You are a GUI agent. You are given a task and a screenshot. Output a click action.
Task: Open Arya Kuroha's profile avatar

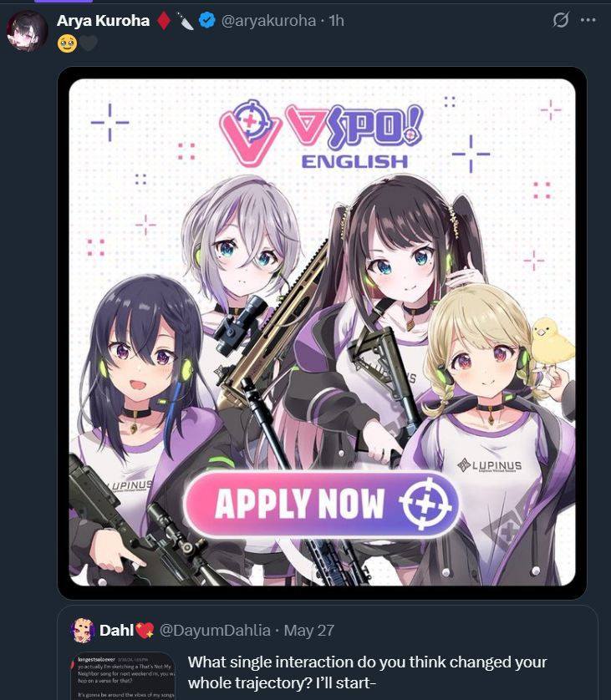point(28,31)
